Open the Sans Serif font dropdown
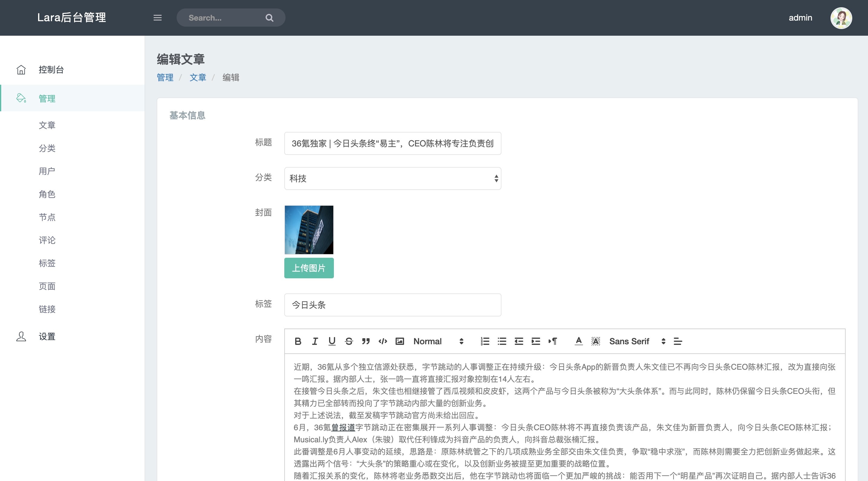This screenshot has width=868, height=481. pos(637,341)
